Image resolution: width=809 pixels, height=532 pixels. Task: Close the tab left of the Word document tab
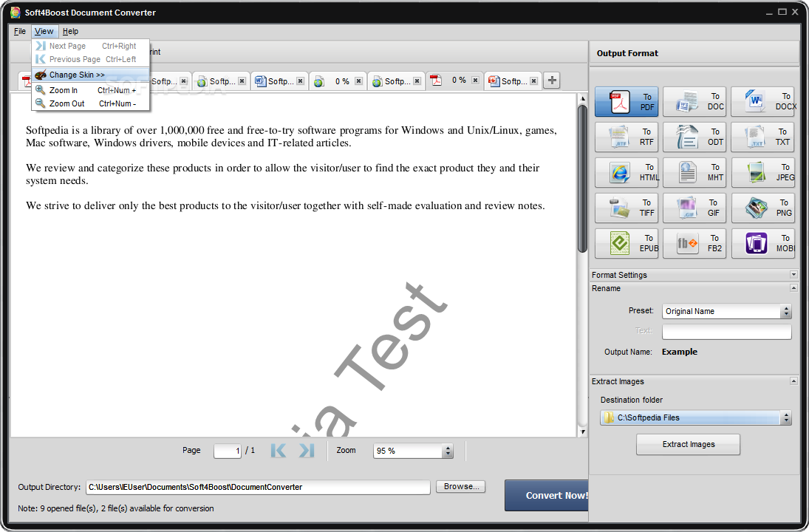point(242,81)
